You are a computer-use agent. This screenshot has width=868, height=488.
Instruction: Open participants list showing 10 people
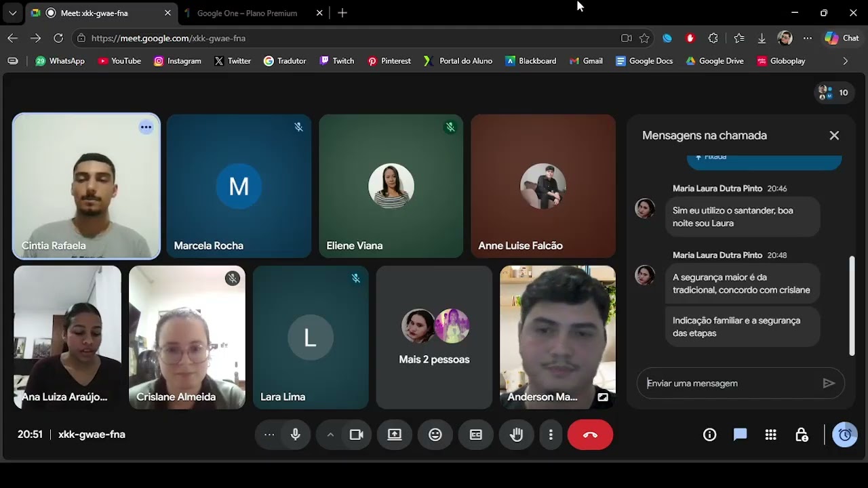coord(834,93)
